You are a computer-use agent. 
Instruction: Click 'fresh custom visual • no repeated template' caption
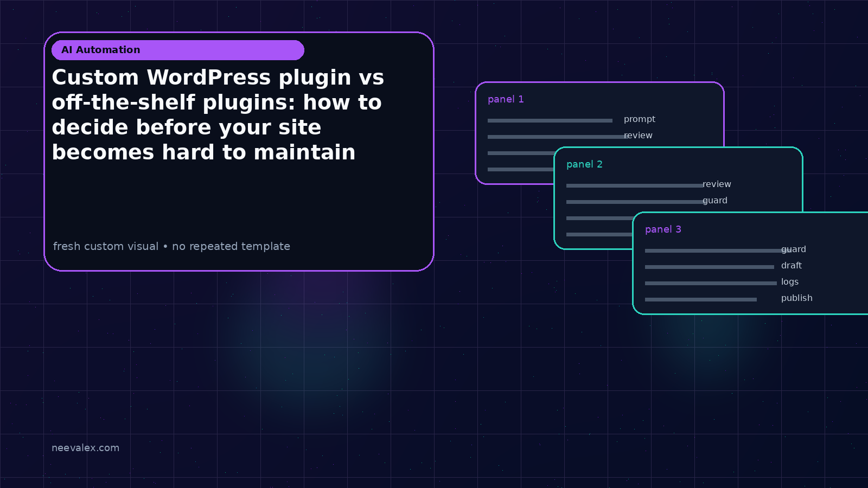tap(171, 246)
